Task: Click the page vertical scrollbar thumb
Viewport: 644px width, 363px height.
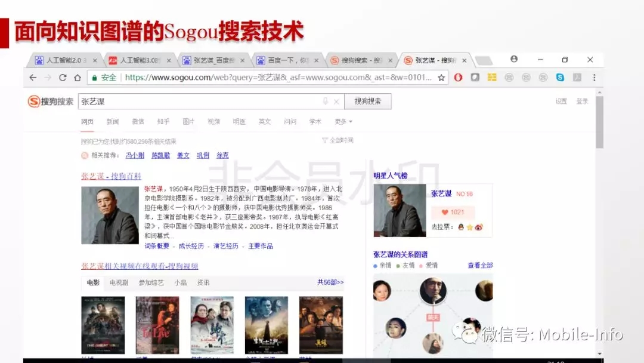Action: [600, 122]
